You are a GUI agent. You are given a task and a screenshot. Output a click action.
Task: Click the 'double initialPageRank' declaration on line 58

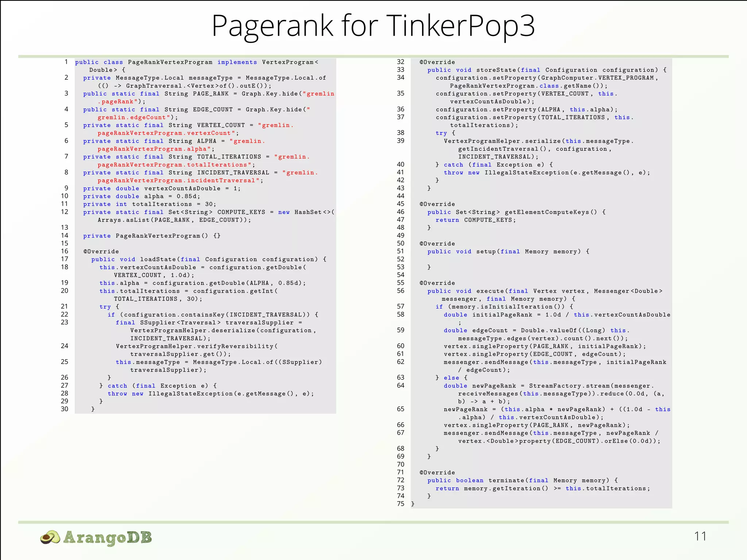pyautogui.click(x=557, y=318)
